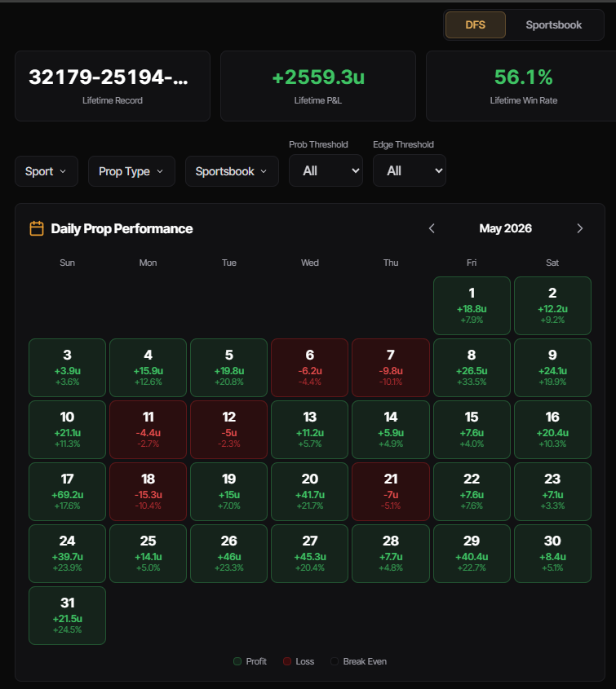Switch to the DFS tab
Screen dimensions: 616x689
pyautogui.click(x=476, y=25)
